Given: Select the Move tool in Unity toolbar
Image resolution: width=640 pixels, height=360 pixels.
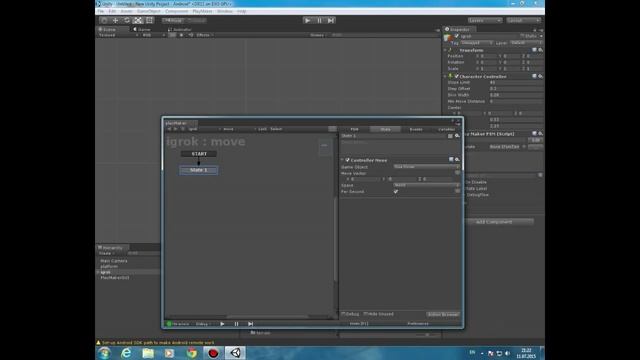Looking at the screenshot, I should pos(116,20).
